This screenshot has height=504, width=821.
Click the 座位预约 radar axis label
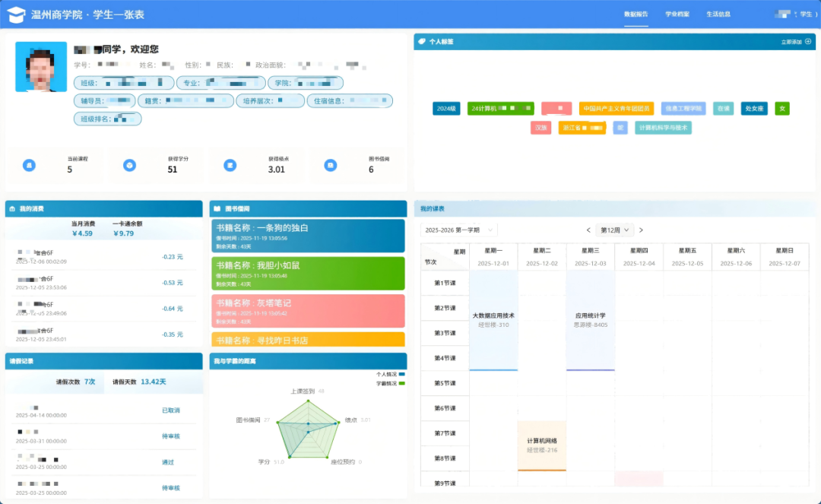point(342,461)
